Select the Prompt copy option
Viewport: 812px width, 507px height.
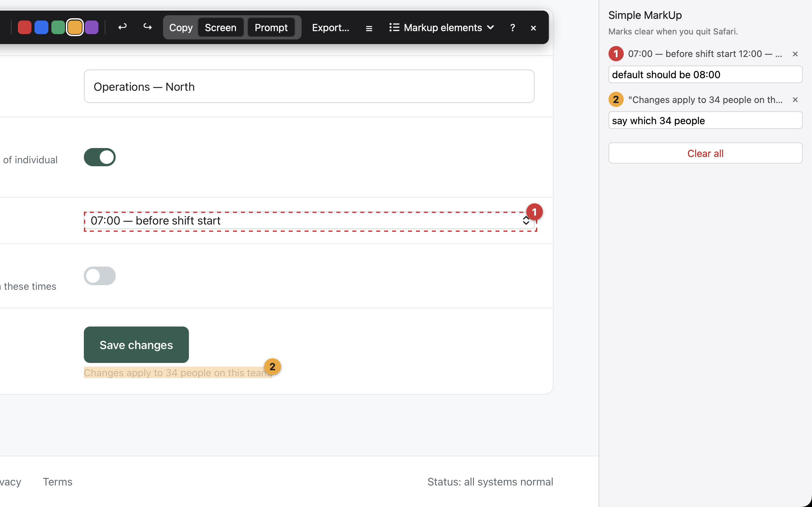[x=271, y=27]
